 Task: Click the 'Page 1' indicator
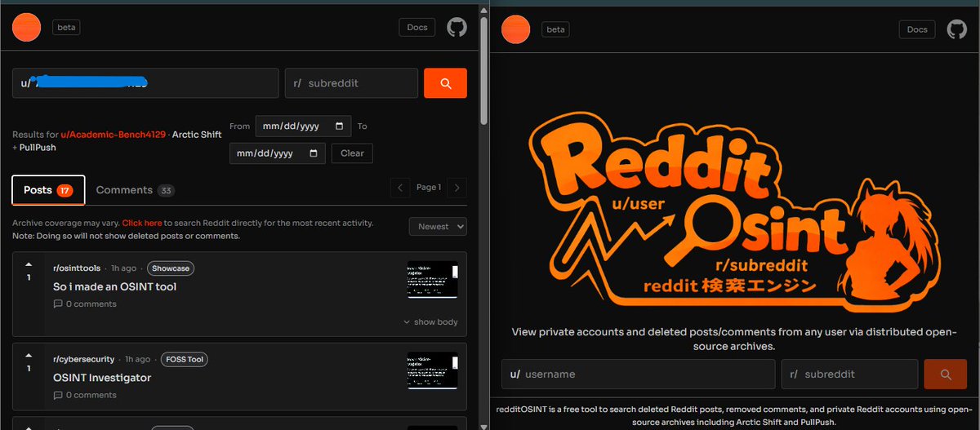point(429,188)
